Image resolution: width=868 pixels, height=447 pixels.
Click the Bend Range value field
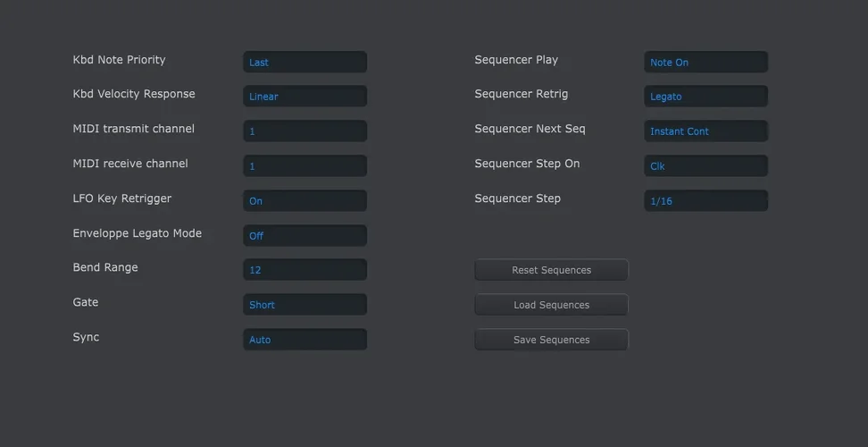tap(305, 270)
